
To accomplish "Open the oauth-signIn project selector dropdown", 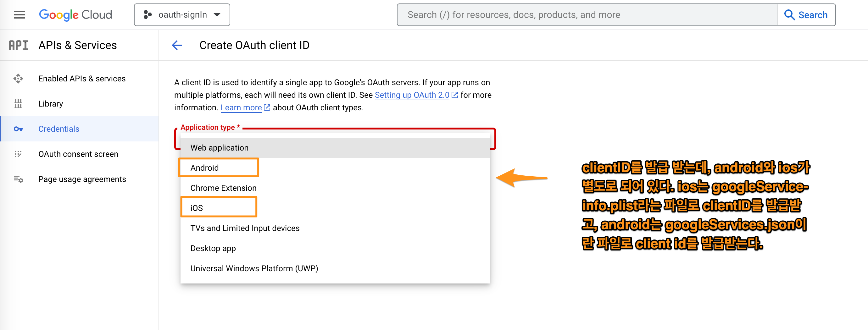I will point(182,15).
